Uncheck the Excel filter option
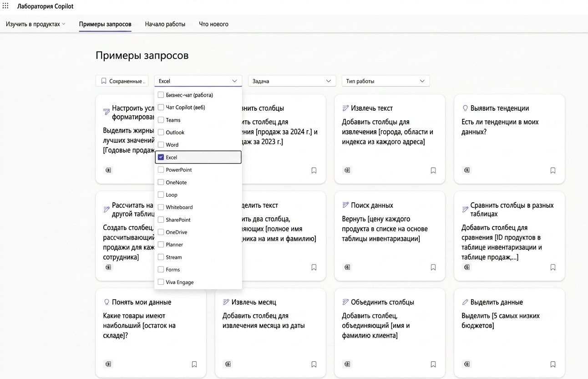The image size is (588, 379). click(161, 157)
